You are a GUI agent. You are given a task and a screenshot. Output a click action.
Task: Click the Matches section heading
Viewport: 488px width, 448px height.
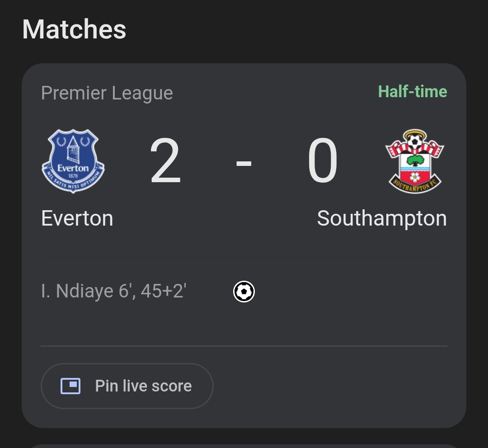[74, 29]
